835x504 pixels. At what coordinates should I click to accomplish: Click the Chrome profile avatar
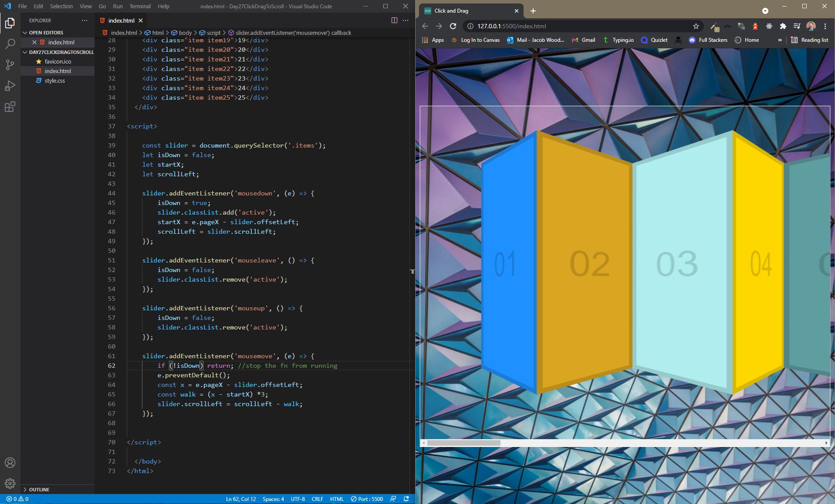click(811, 26)
